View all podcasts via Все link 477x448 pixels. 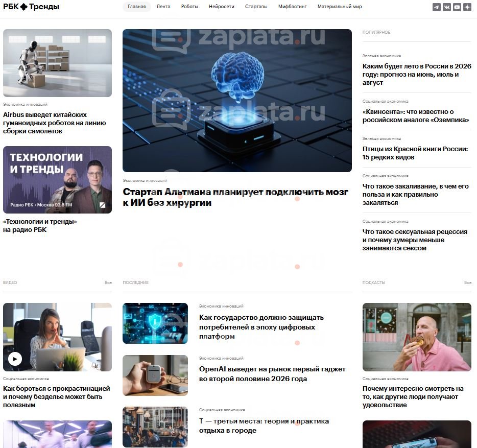(x=468, y=282)
